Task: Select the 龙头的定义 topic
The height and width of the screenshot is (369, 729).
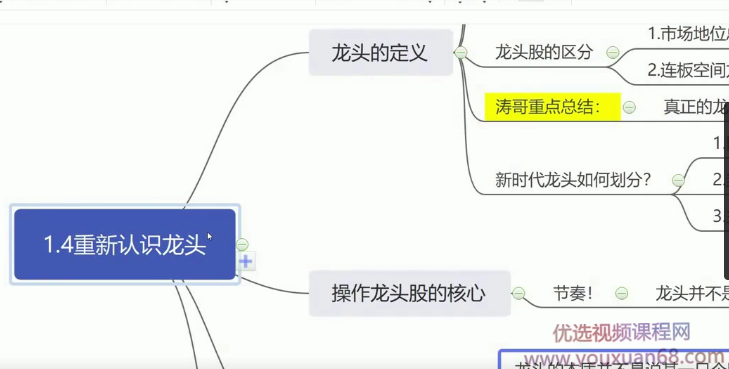Action: (x=380, y=53)
